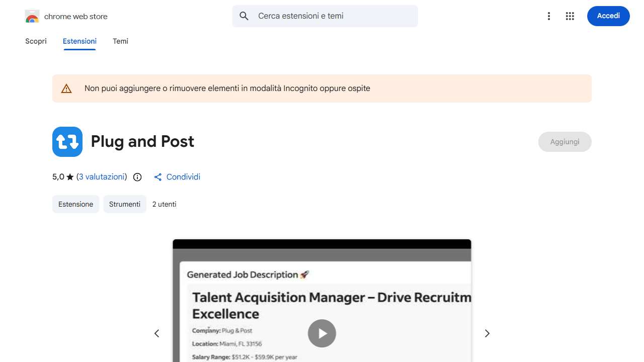The height and width of the screenshot is (362, 644).
Task: Click the Chrome Web Store logo
Action: pos(32,17)
